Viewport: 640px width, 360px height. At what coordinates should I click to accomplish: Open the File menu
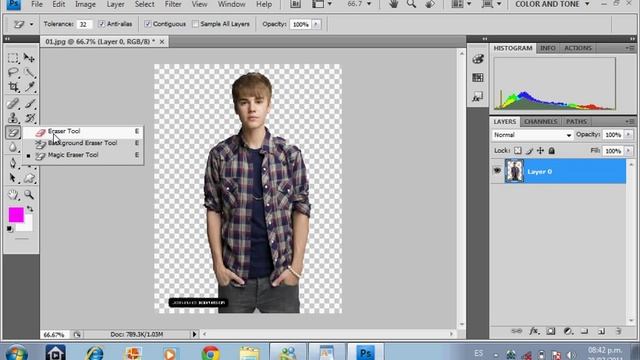[37, 4]
